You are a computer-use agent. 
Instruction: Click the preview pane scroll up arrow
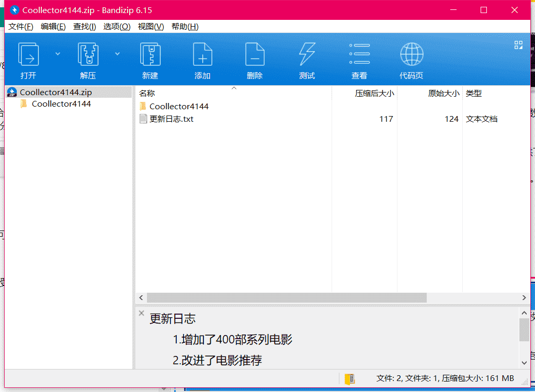pos(524,313)
